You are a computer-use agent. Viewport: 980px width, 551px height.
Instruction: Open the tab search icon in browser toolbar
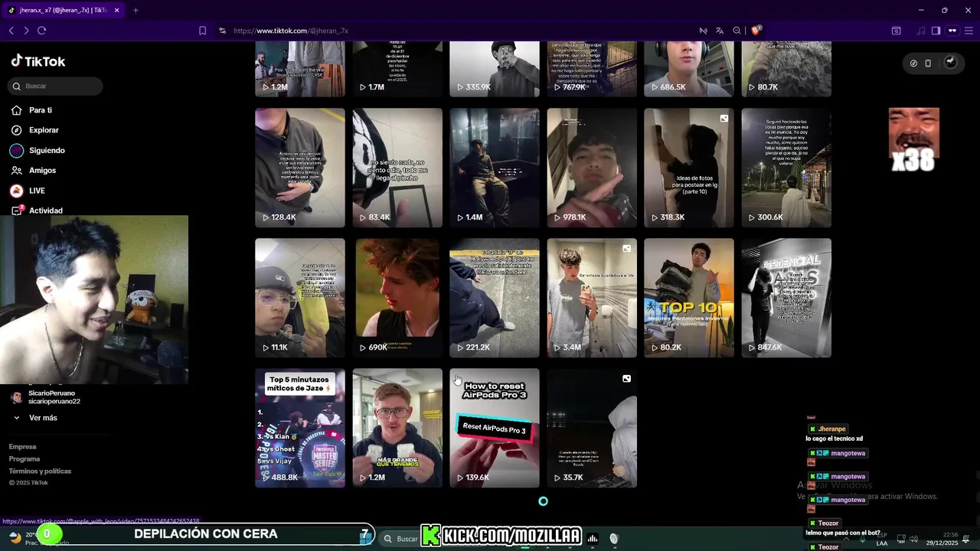896,31
